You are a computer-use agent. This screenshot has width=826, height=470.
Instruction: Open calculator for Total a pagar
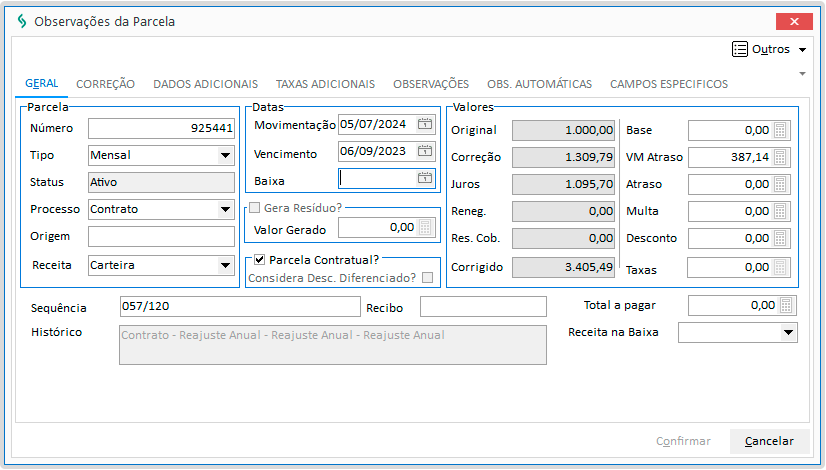coord(787,305)
